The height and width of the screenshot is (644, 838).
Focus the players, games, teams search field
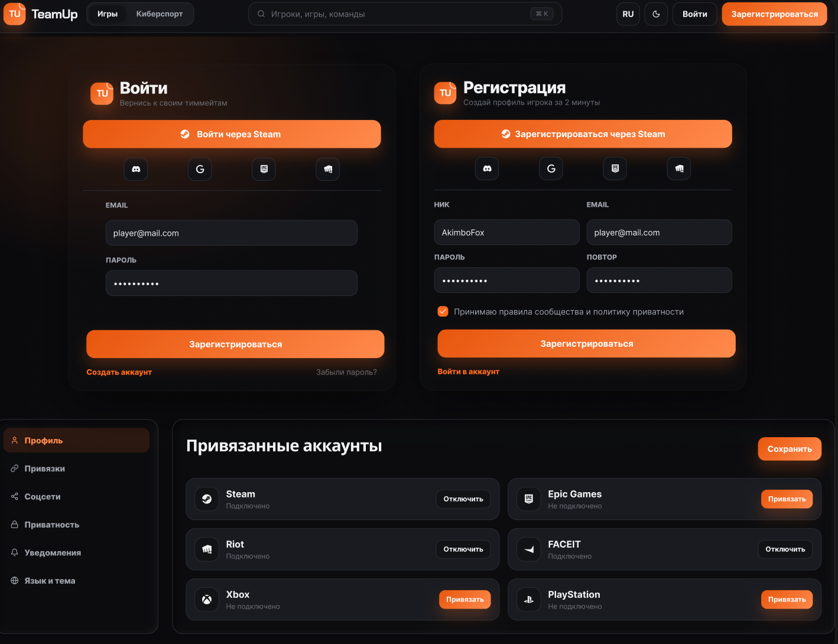point(405,14)
